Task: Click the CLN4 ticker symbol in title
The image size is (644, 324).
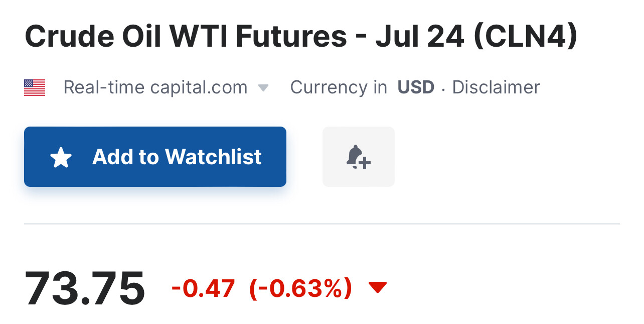Action: [525, 36]
